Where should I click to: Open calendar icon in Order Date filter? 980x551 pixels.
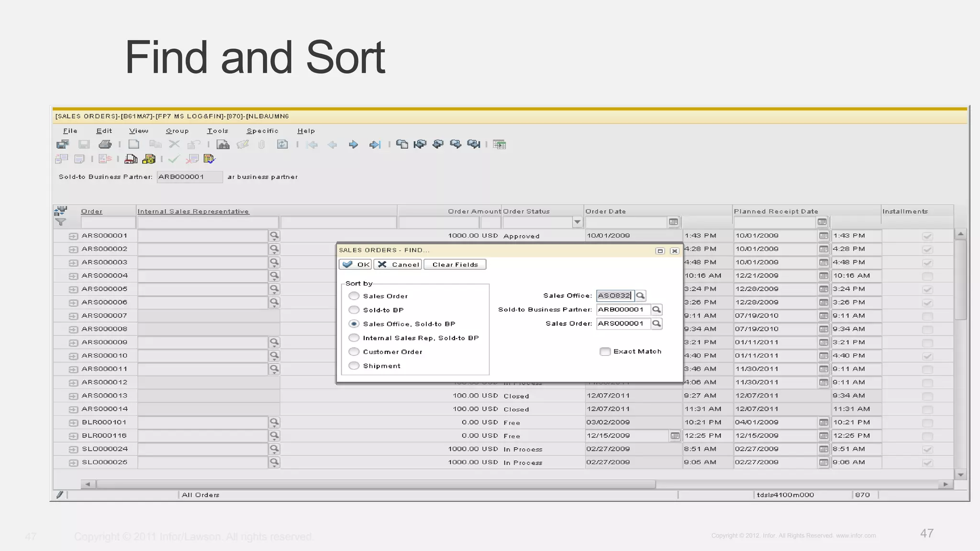coord(673,222)
